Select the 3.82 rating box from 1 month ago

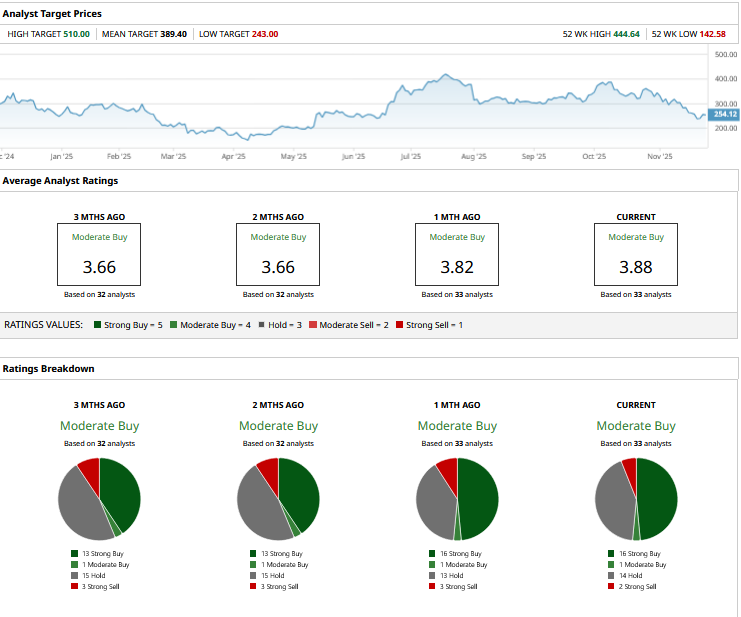tap(457, 254)
